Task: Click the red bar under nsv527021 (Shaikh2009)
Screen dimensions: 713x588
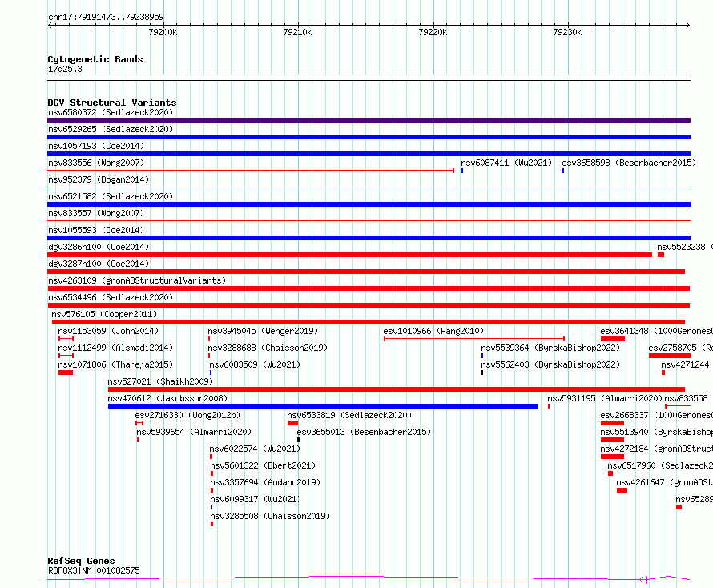Action: (x=396, y=389)
